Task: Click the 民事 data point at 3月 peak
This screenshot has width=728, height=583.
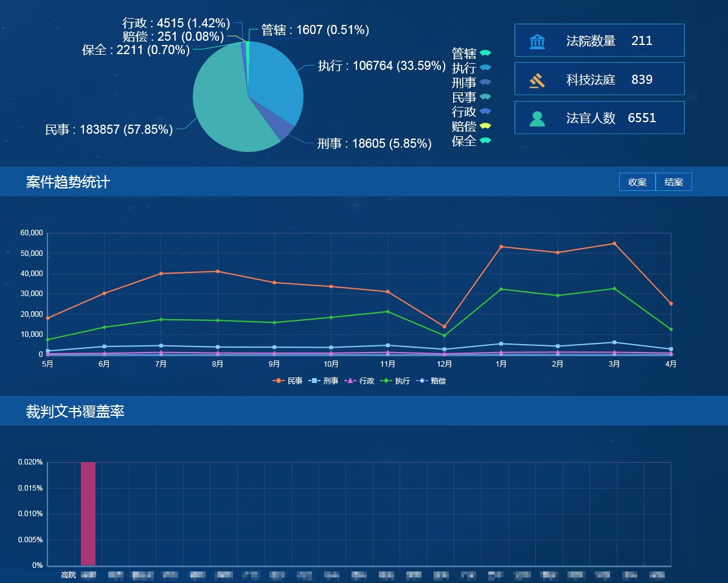Action: [x=614, y=244]
